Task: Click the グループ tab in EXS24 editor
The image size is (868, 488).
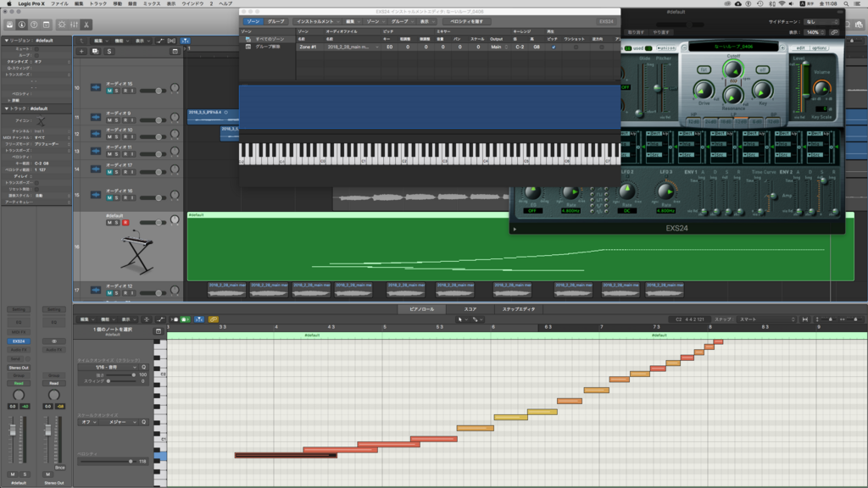Action: pos(275,21)
